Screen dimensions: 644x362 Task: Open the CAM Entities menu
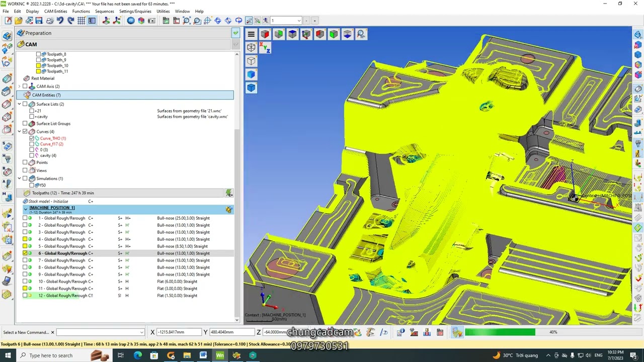click(55, 11)
